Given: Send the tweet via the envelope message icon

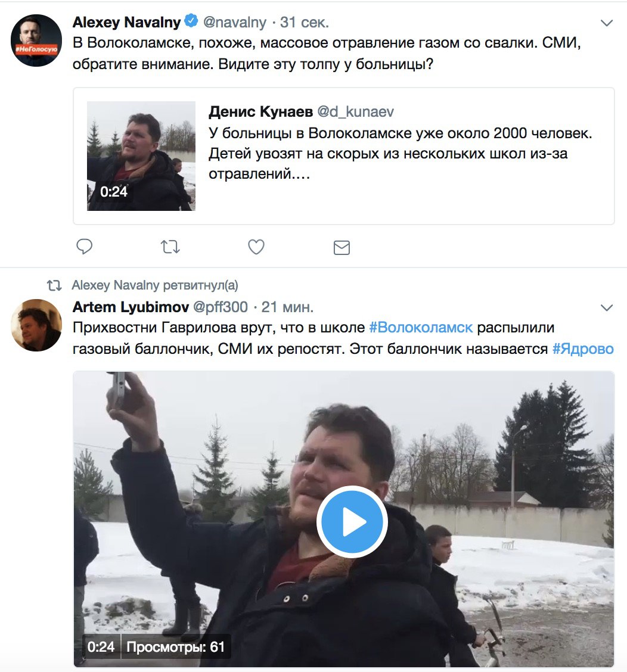Looking at the screenshot, I should click(x=342, y=248).
